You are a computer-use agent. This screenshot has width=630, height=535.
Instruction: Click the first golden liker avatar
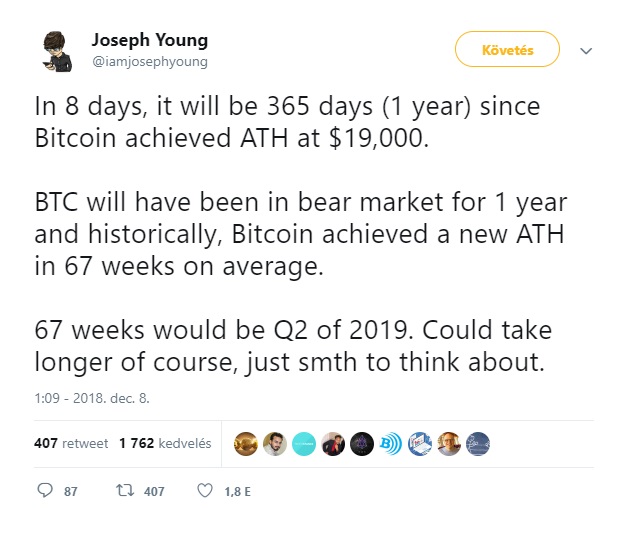pos(245,444)
